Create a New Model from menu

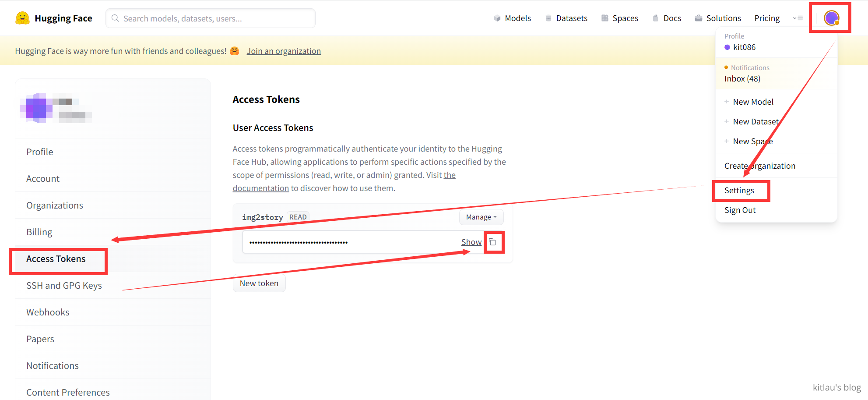753,102
